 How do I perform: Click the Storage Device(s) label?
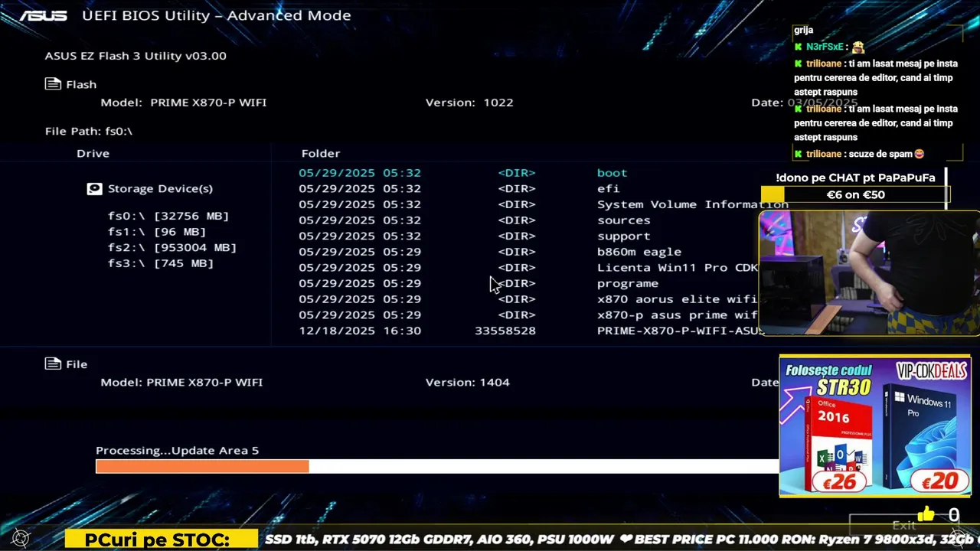pos(160,188)
